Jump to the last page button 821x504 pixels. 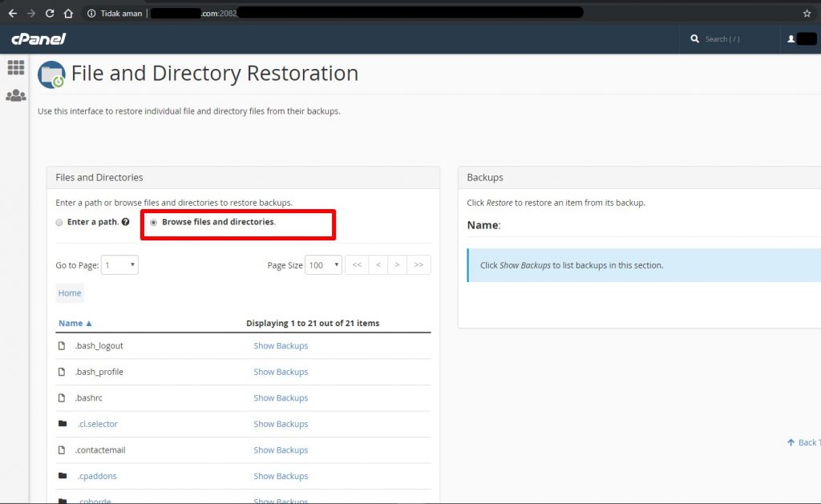[x=419, y=265]
